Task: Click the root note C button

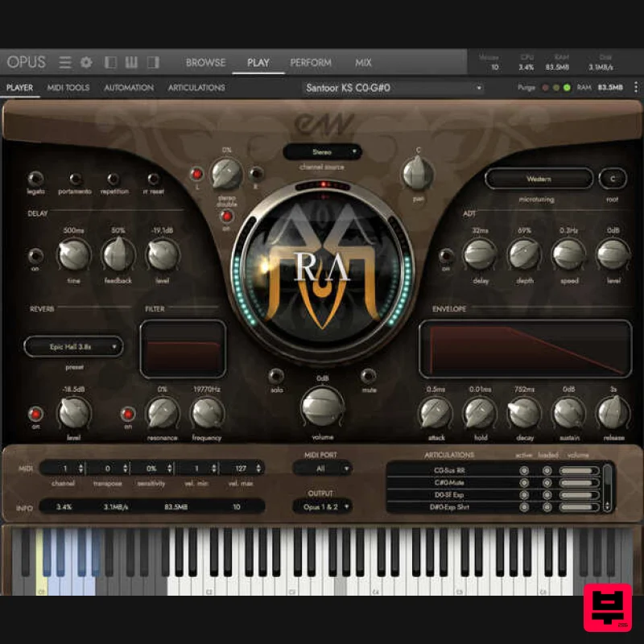Action: [x=613, y=179]
